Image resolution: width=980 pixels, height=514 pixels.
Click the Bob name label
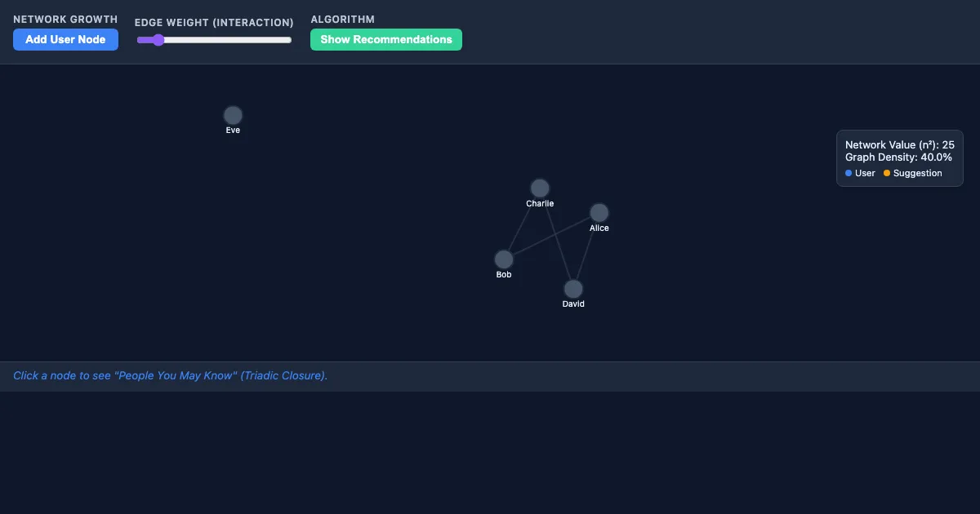point(504,275)
